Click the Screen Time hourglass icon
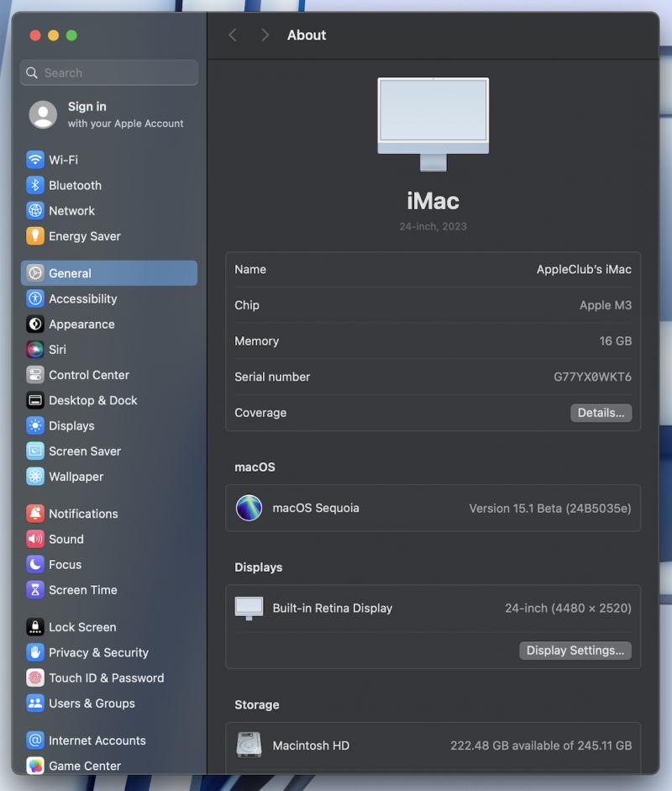 pos(35,590)
